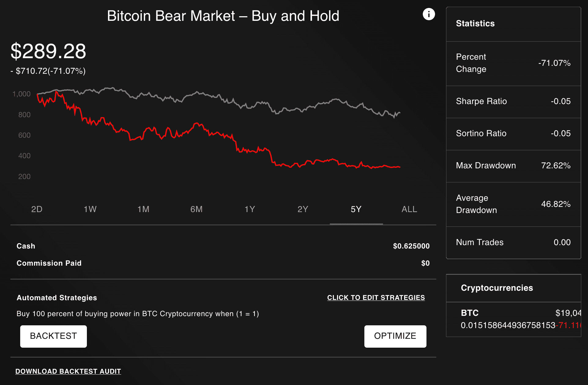Click the Sharpe Ratio statistic
The width and height of the screenshot is (588, 385).
tap(513, 101)
